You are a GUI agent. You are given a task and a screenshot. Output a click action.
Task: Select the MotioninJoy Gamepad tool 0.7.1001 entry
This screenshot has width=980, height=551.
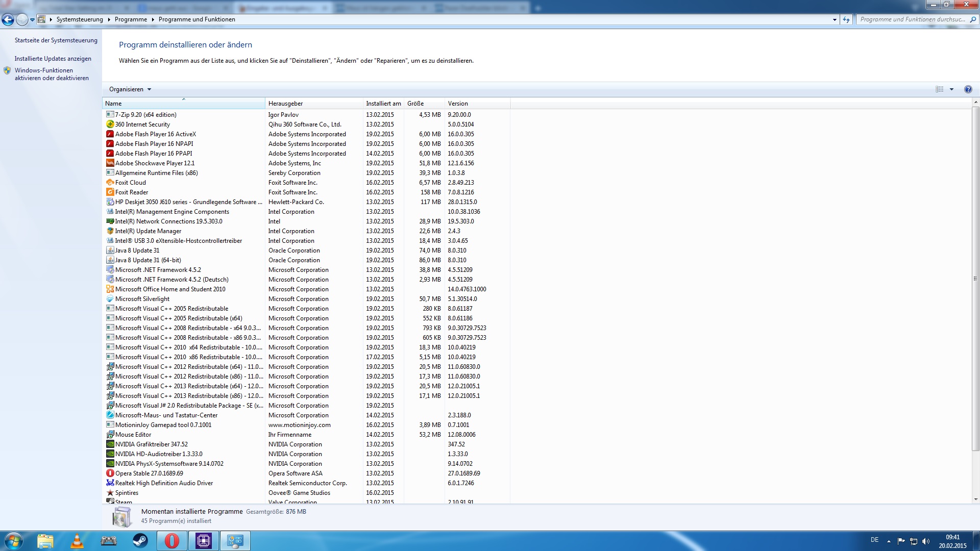click(306, 425)
